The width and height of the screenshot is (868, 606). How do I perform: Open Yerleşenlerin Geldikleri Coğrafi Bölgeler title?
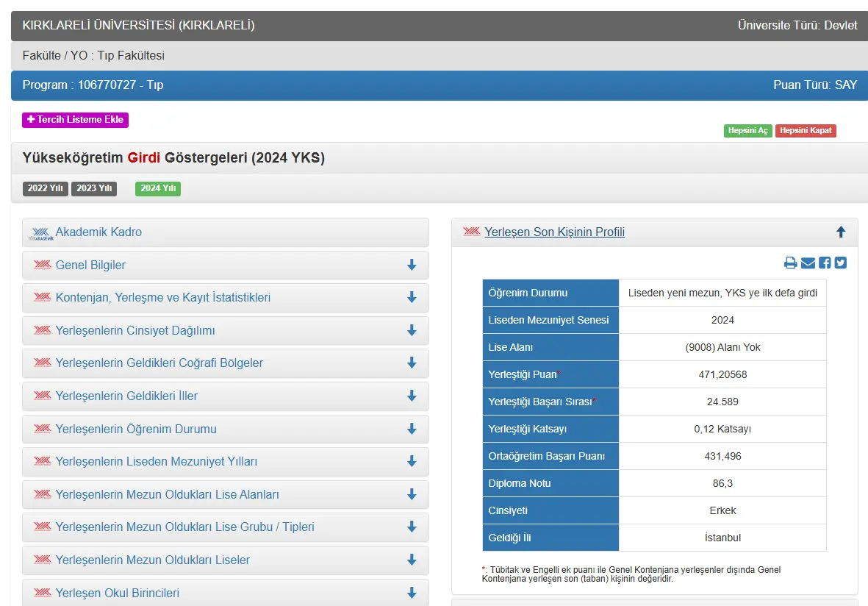(x=159, y=363)
